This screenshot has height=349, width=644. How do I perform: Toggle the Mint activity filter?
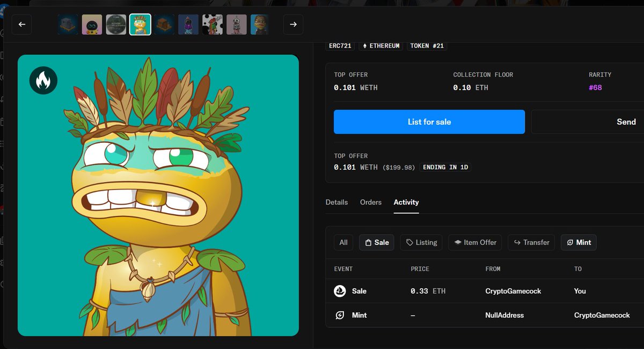579,243
